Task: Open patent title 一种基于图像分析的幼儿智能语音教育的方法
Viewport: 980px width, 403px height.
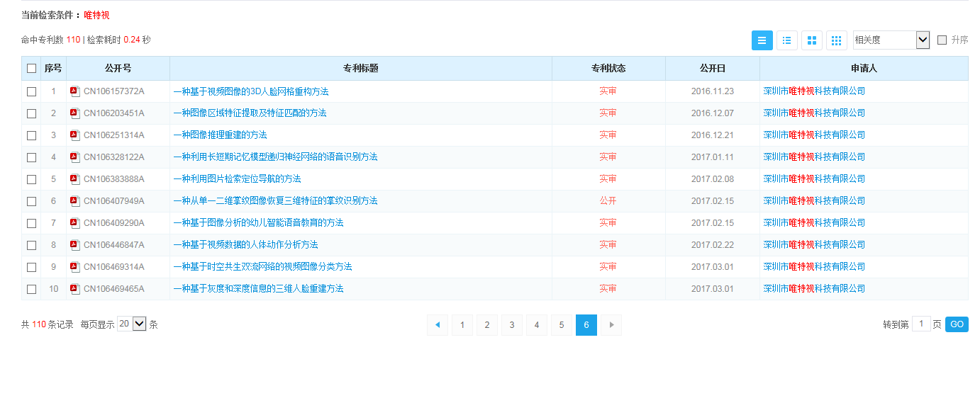Action: (259, 223)
